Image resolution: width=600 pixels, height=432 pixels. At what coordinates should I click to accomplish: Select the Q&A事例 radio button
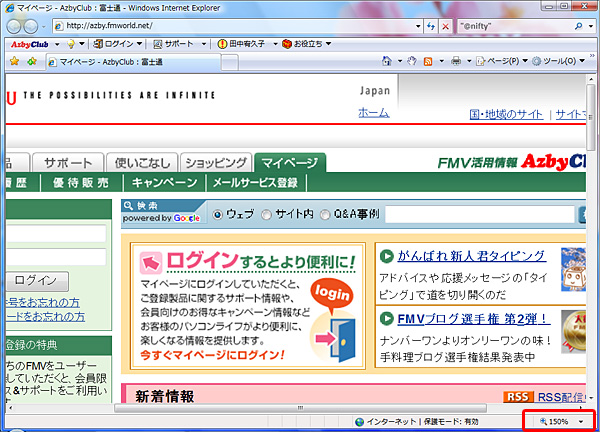tap(324, 215)
